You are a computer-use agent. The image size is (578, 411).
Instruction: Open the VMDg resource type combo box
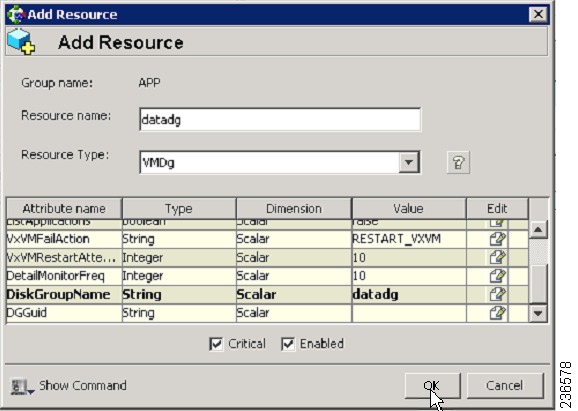pos(280,162)
